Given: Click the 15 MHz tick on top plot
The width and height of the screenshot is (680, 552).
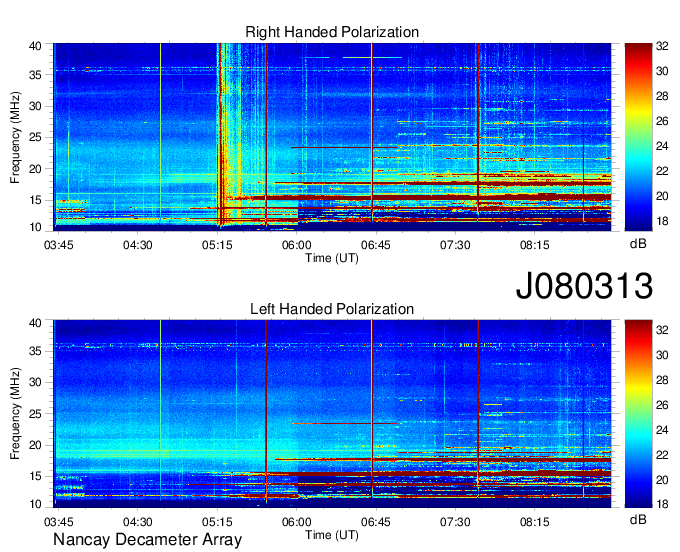Looking at the screenshot, I should pyautogui.click(x=35, y=200).
